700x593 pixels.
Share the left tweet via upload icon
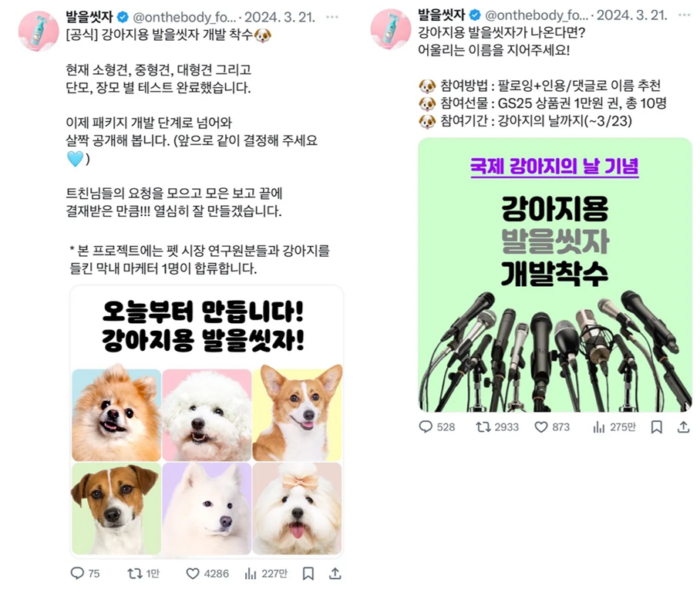335,573
